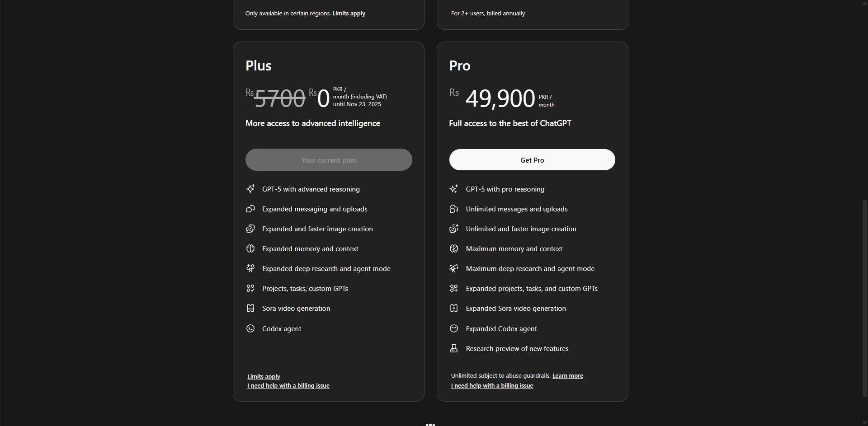Open billing issue help link in Pro card

(x=492, y=385)
